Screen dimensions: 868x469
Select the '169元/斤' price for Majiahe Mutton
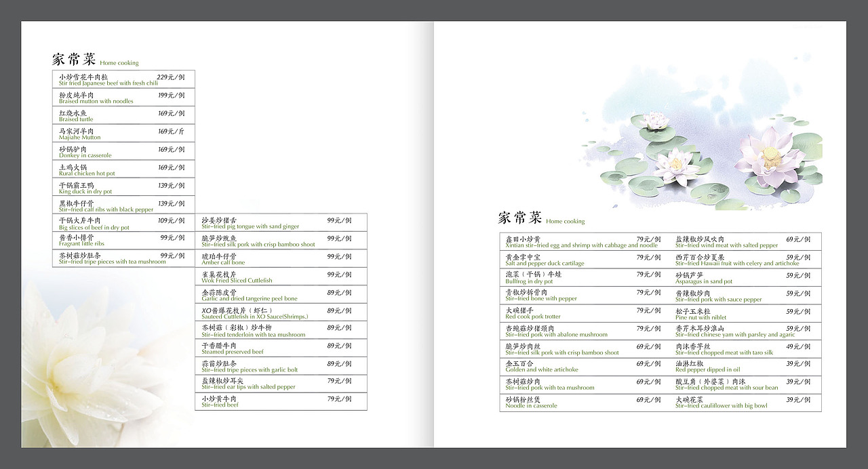click(x=171, y=131)
